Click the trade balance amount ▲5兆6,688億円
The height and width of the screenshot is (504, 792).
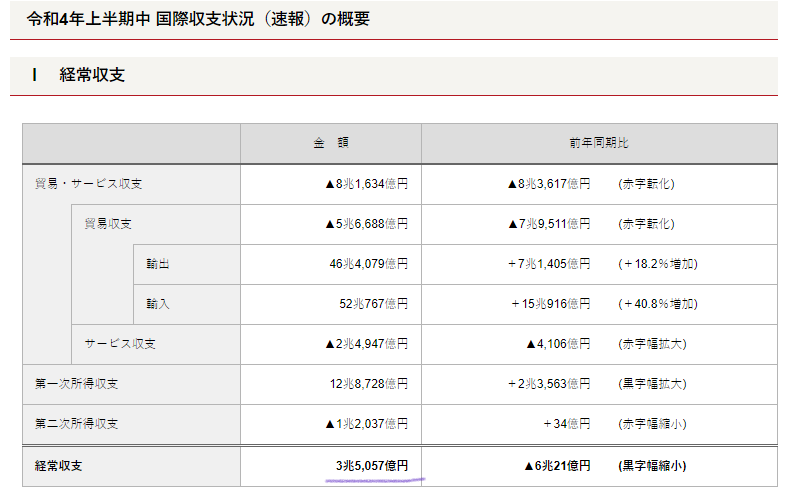(365, 224)
